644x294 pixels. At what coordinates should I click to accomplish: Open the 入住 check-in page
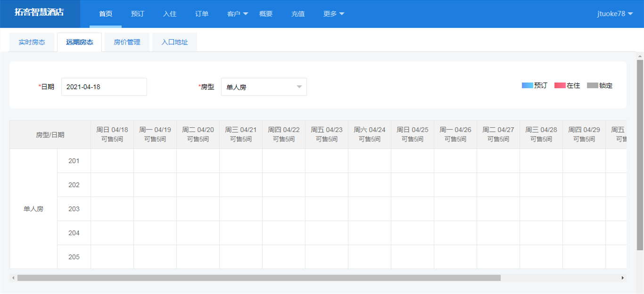coord(170,14)
